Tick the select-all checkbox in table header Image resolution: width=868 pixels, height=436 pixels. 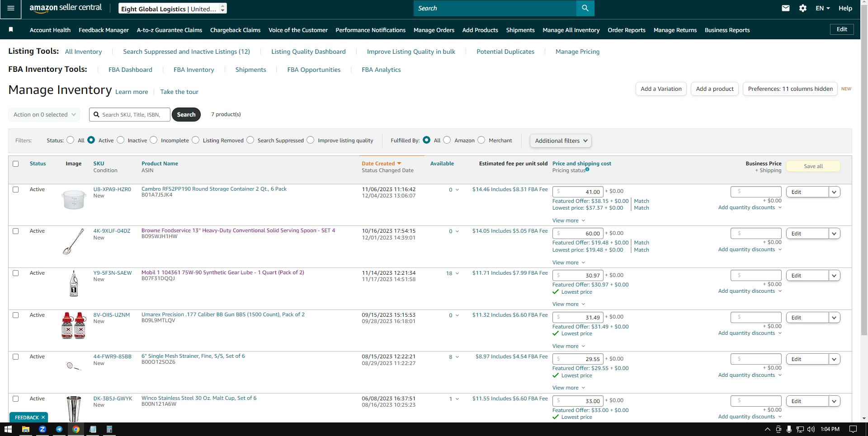pyautogui.click(x=16, y=164)
